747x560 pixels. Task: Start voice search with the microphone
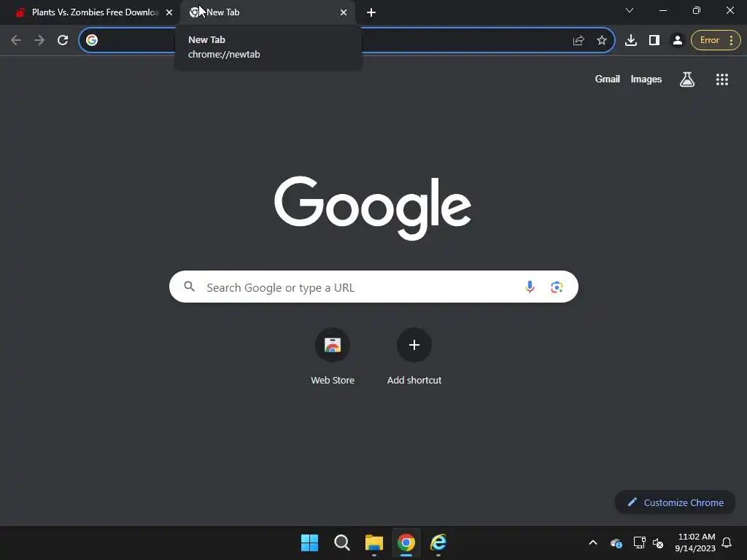530,287
